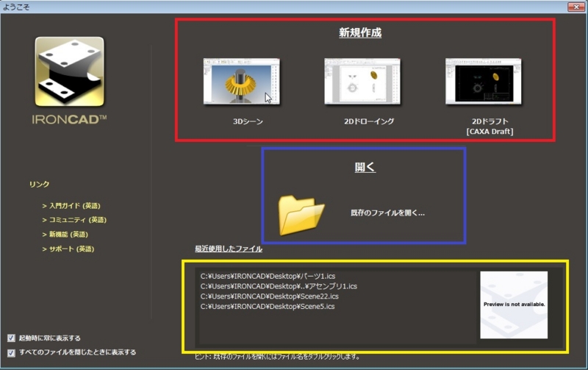This screenshot has width=588, height=370.
Task: Click the yellow folder open icon
Action: pos(301,216)
